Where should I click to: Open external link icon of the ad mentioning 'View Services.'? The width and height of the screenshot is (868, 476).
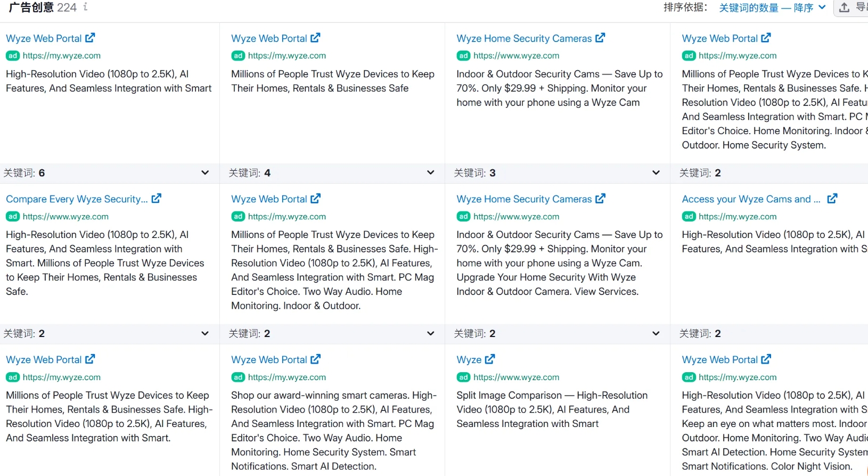(x=600, y=199)
